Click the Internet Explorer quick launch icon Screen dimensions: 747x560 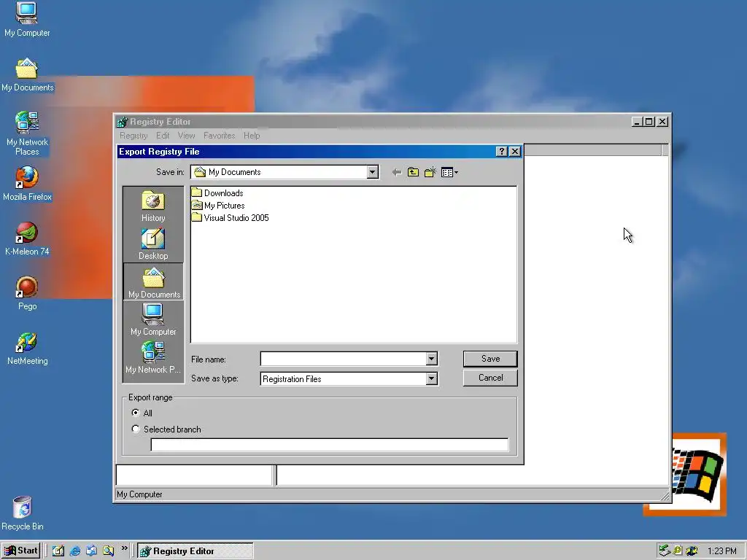pyautogui.click(x=75, y=551)
